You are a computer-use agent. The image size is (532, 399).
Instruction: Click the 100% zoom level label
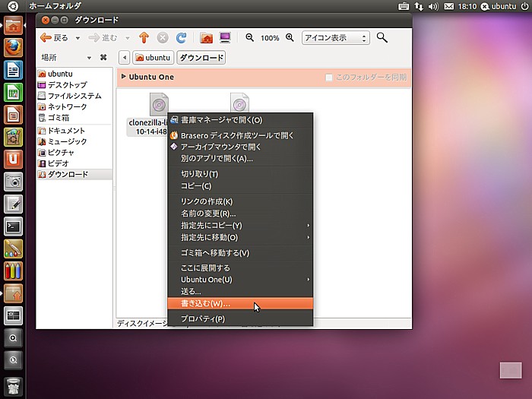[x=270, y=38]
